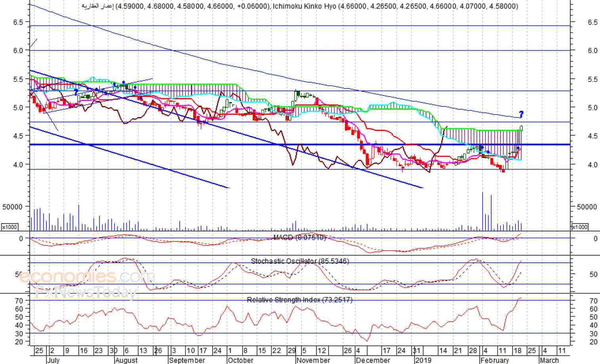This screenshot has width=600, height=364.
Task: Click the August month label
Action: 126,360
